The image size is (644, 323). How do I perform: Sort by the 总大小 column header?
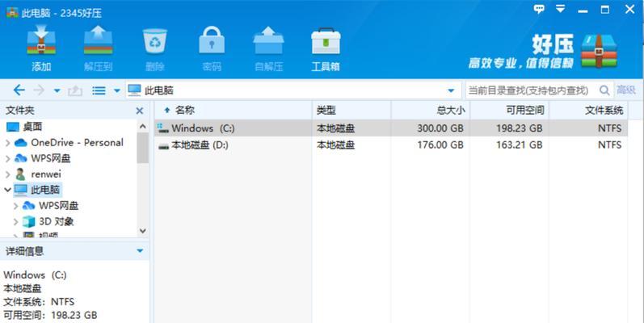click(x=431, y=110)
